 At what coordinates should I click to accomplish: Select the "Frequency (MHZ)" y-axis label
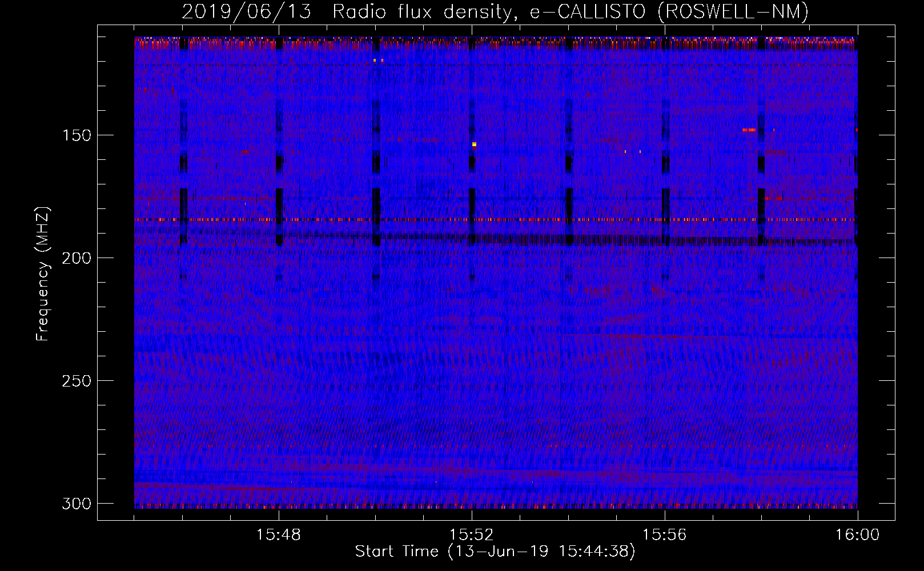coord(43,274)
